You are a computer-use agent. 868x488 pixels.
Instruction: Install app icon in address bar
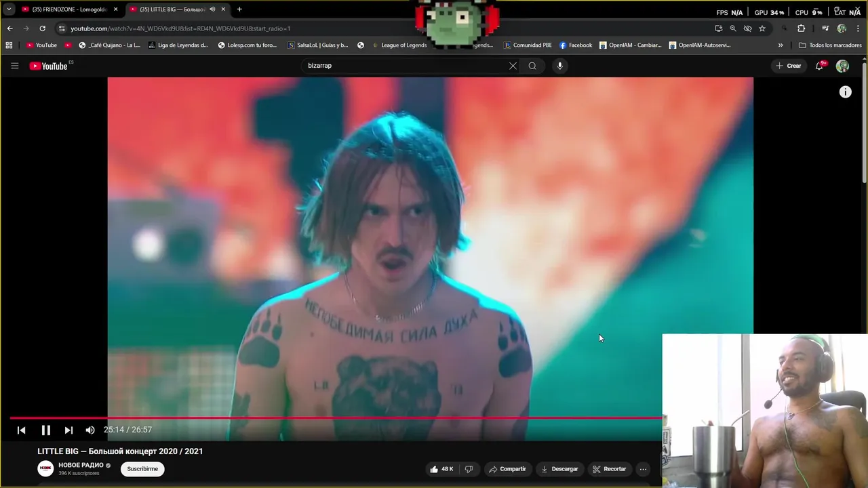pyautogui.click(x=718, y=28)
